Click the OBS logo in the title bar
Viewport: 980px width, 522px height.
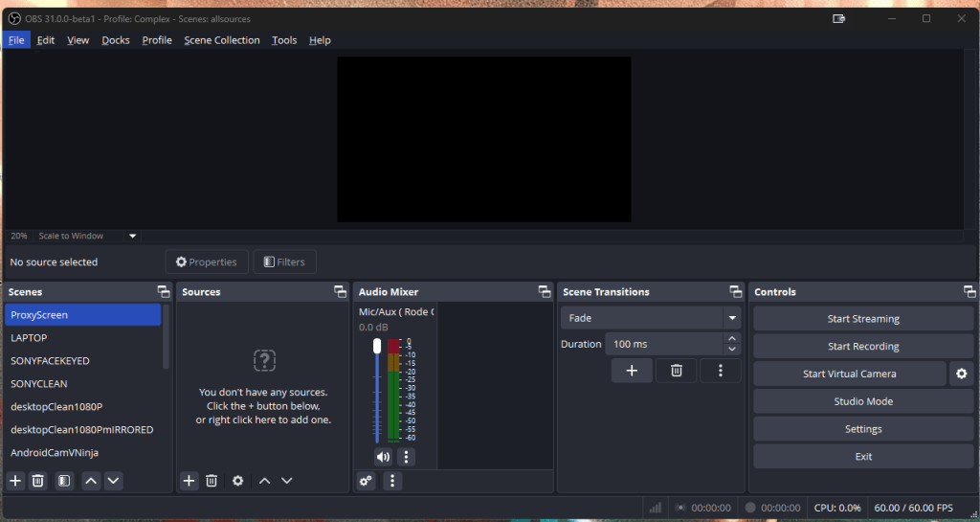tap(13, 19)
